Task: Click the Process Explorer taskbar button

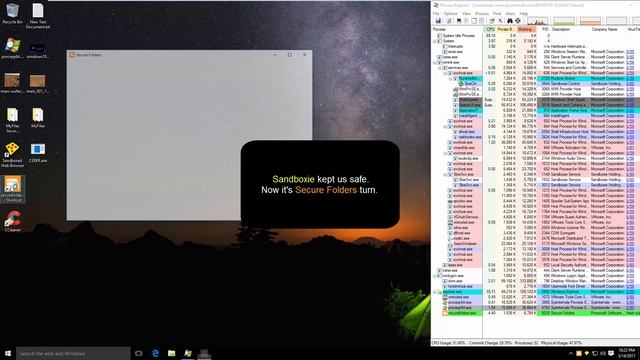Action: point(188,353)
